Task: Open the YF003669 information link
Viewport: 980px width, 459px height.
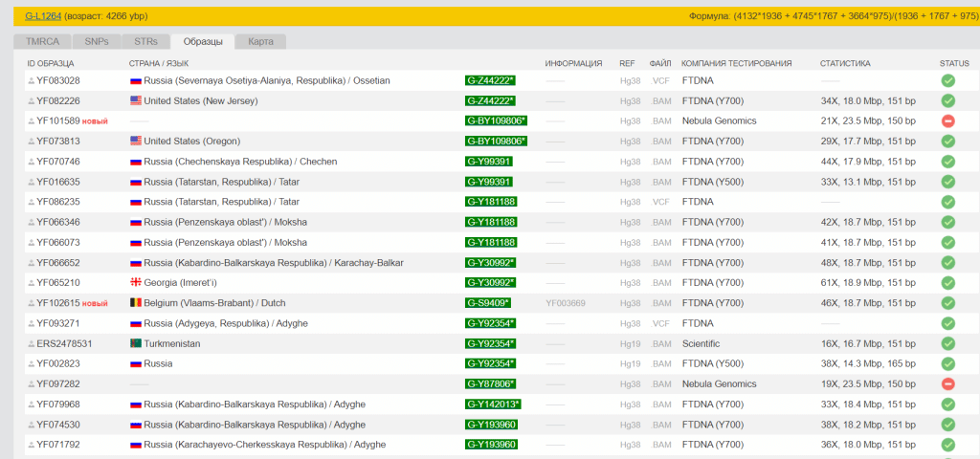Action: click(565, 303)
